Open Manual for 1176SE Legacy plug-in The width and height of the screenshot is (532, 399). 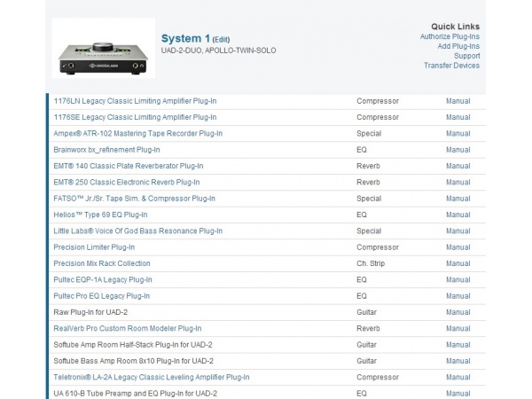coord(458,117)
